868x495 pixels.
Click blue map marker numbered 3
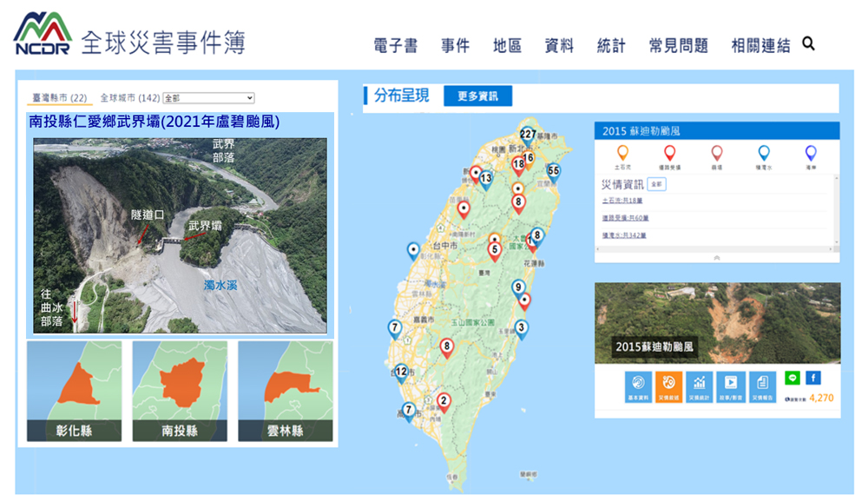point(521,329)
